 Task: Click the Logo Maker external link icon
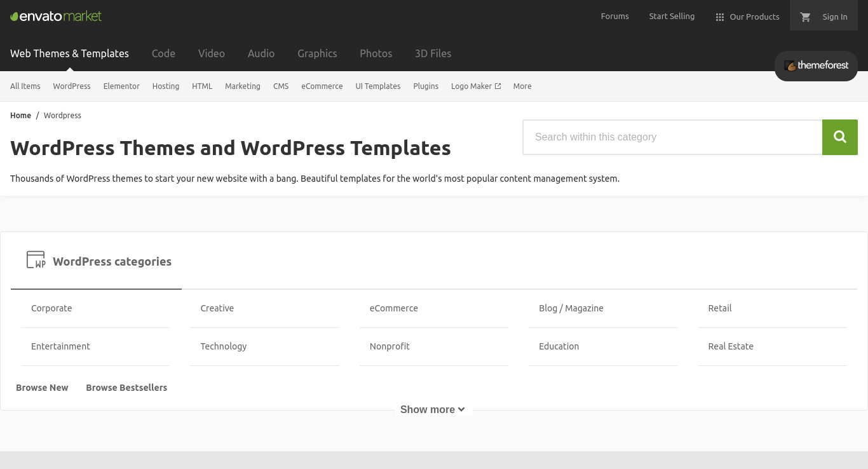[x=498, y=86]
